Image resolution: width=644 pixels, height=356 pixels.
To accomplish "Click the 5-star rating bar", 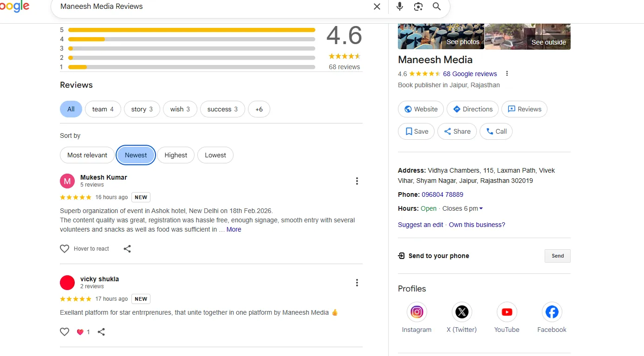I will coord(191,30).
